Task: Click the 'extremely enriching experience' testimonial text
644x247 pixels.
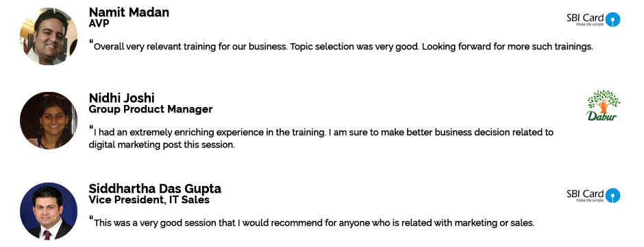Action: [x=321, y=139]
